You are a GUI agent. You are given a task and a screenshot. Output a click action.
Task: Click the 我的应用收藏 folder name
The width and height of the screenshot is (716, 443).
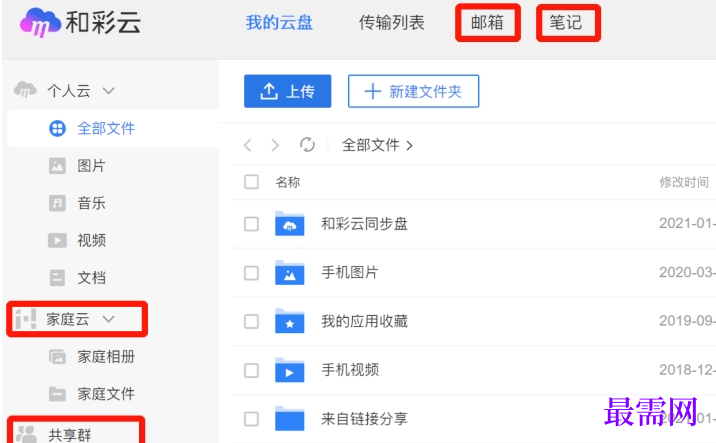(364, 322)
